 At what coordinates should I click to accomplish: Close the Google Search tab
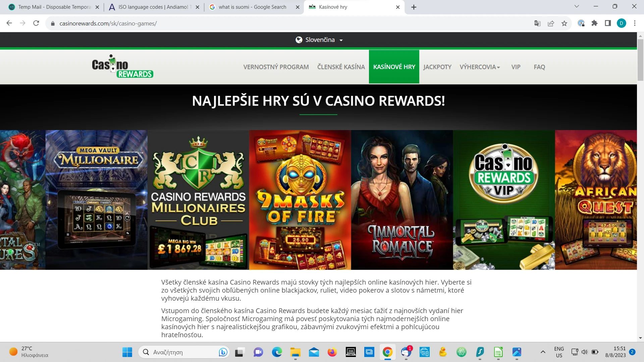point(298,7)
